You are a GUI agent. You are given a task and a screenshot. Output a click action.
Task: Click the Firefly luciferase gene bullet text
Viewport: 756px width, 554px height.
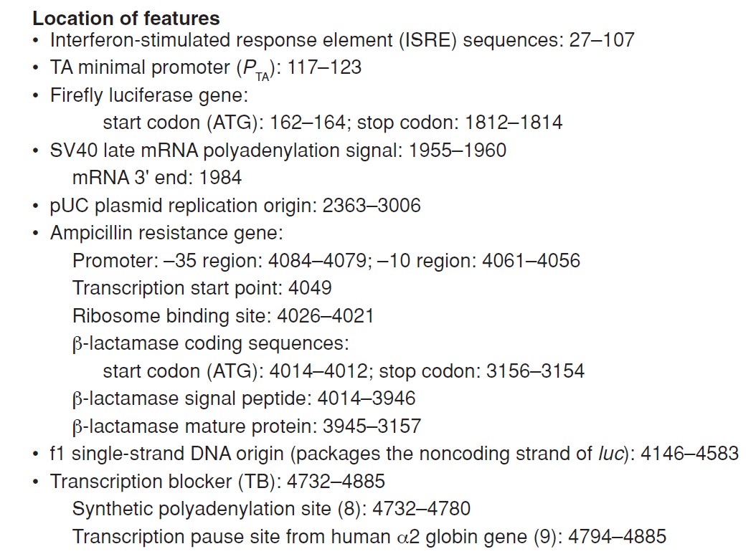[x=149, y=95]
